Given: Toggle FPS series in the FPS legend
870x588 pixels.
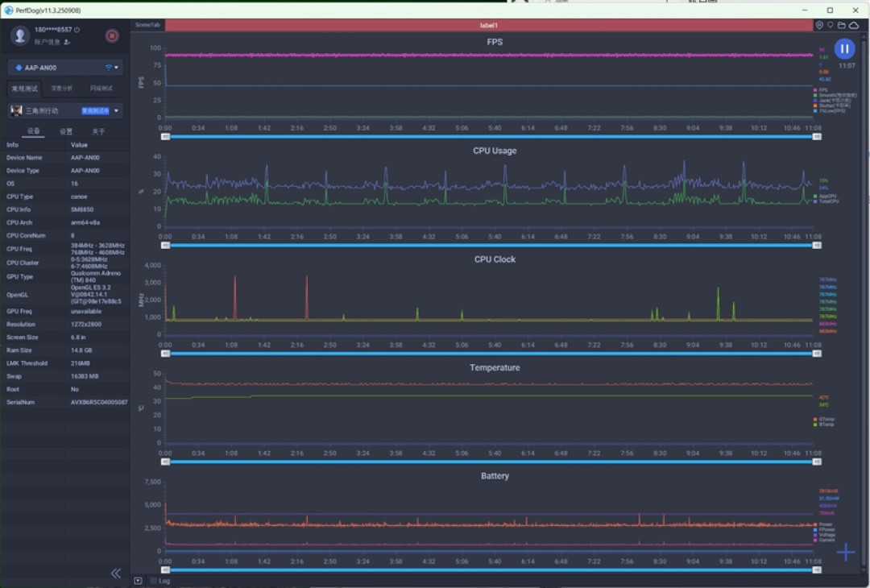Looking at the screenshot, I should [821, 90].
